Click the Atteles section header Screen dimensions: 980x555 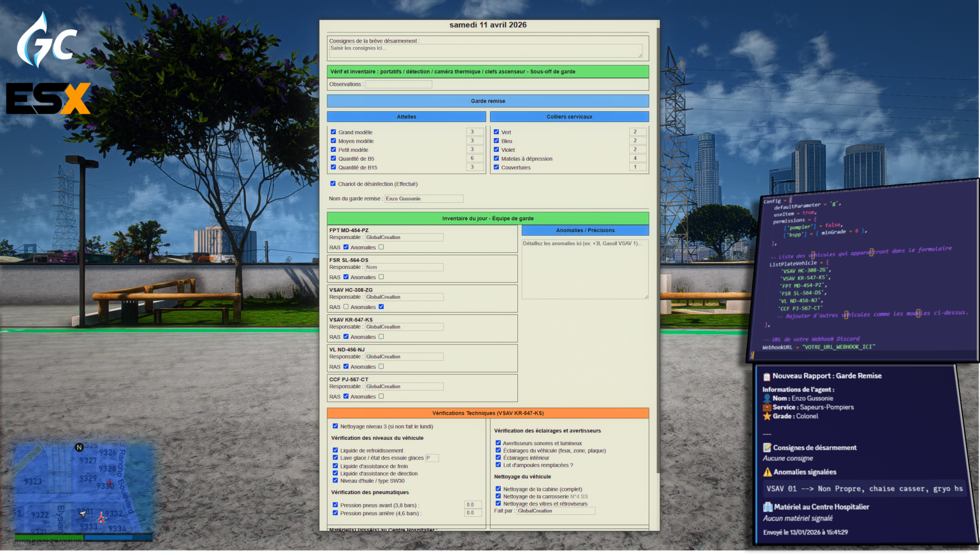(x=406, y=117)
